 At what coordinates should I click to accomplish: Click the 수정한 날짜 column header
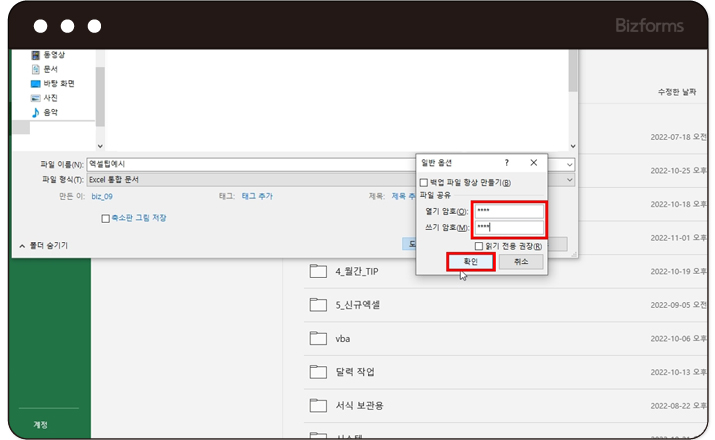tap(677, 92)
